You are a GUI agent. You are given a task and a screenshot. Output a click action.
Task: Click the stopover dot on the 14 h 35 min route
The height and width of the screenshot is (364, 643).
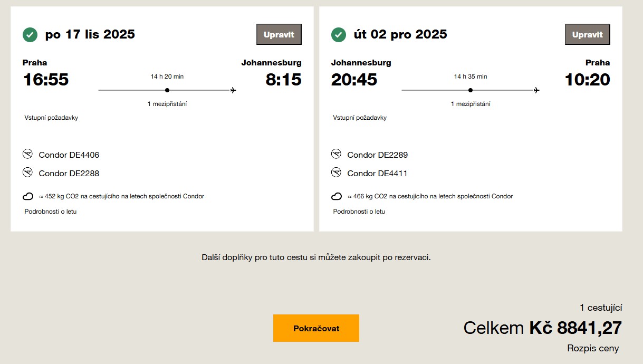coord(471,90)
